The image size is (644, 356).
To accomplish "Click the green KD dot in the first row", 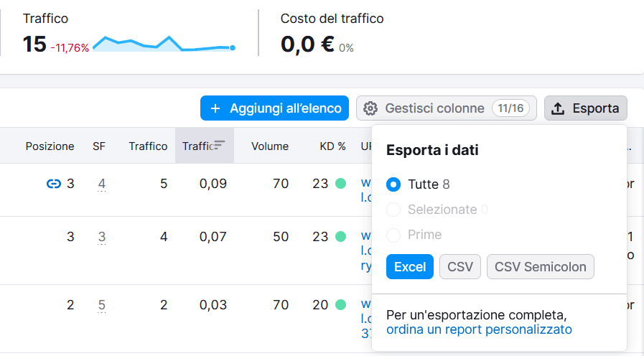I will tap(340, 184).
